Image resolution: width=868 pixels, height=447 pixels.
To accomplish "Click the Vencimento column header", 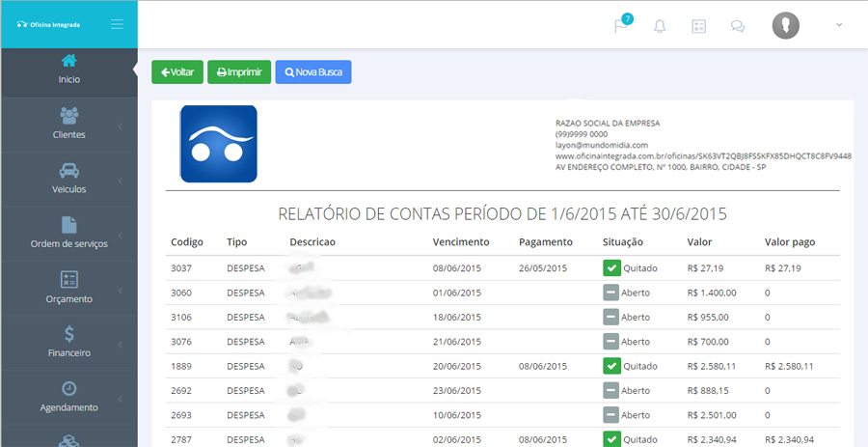I will tap(461, 242).
